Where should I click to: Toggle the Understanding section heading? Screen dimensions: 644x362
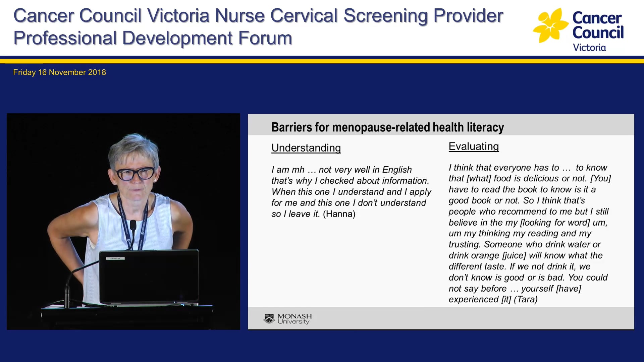tap(306, 148)
